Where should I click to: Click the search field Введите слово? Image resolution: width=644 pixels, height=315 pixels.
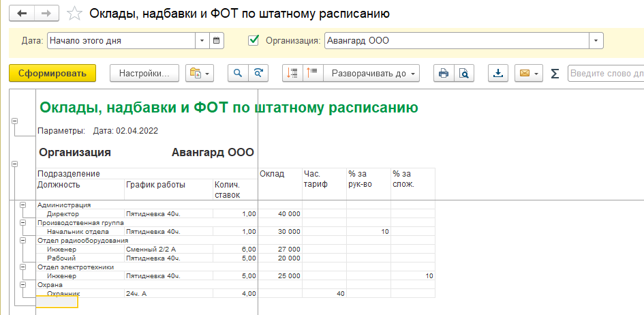[x=606, y=74]
